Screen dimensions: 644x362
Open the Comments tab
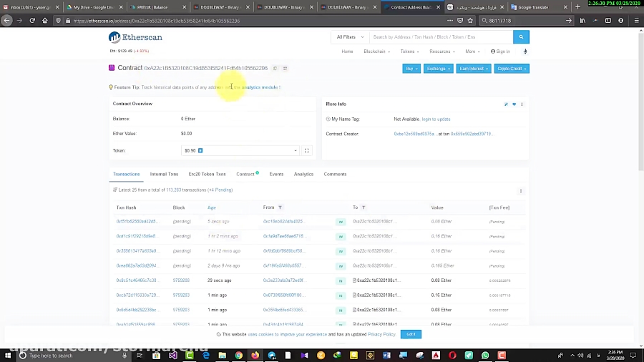(x=335, y=174)
